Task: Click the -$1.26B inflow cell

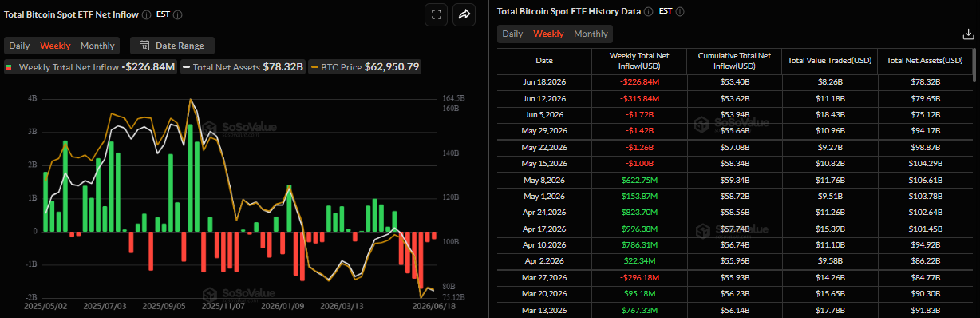Action: pos(638,148)
